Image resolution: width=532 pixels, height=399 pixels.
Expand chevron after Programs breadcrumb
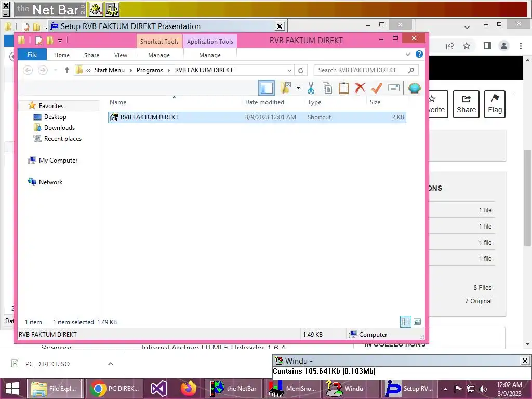pos(169,70)
